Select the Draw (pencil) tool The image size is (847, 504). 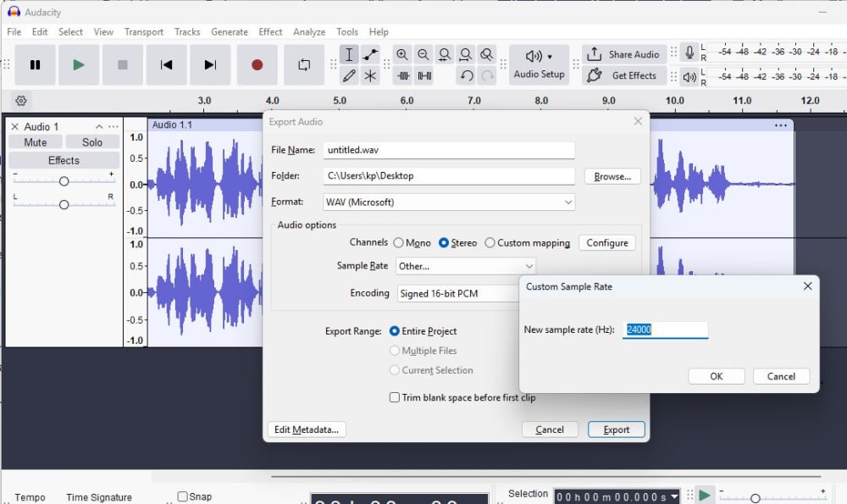[349, 75]
